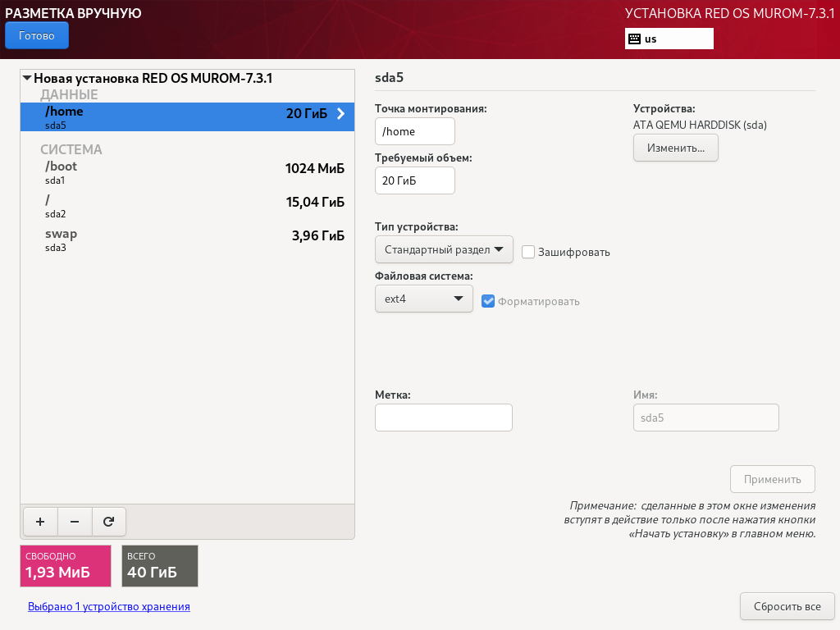Click the 3,96 ГиБ size value
The width and height of the screenshot is (840, 630).
[318, 235]
